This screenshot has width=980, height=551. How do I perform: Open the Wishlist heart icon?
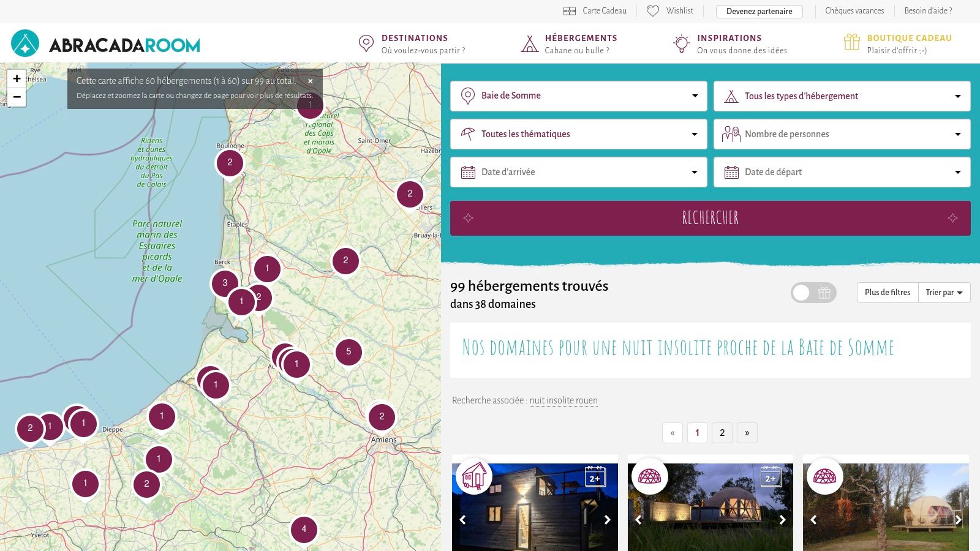tap(653, 11)
